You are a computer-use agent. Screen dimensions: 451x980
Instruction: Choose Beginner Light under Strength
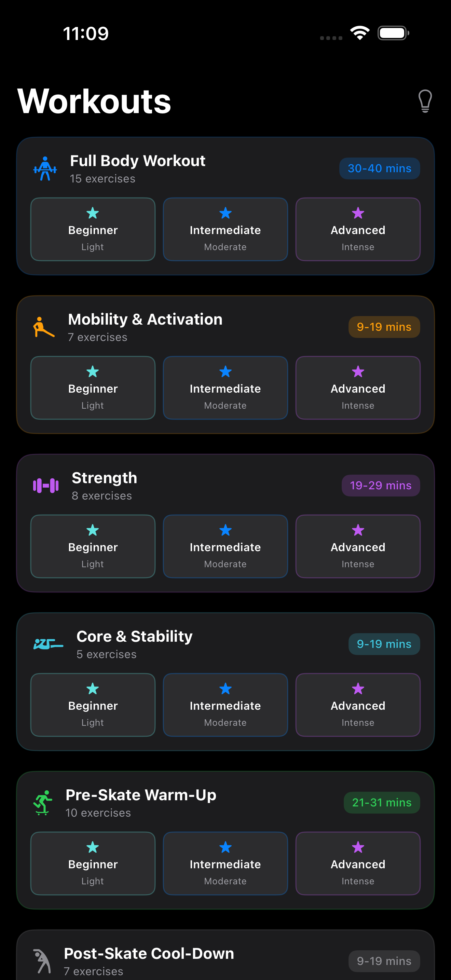pyautogui.click(x=93, y=546)
